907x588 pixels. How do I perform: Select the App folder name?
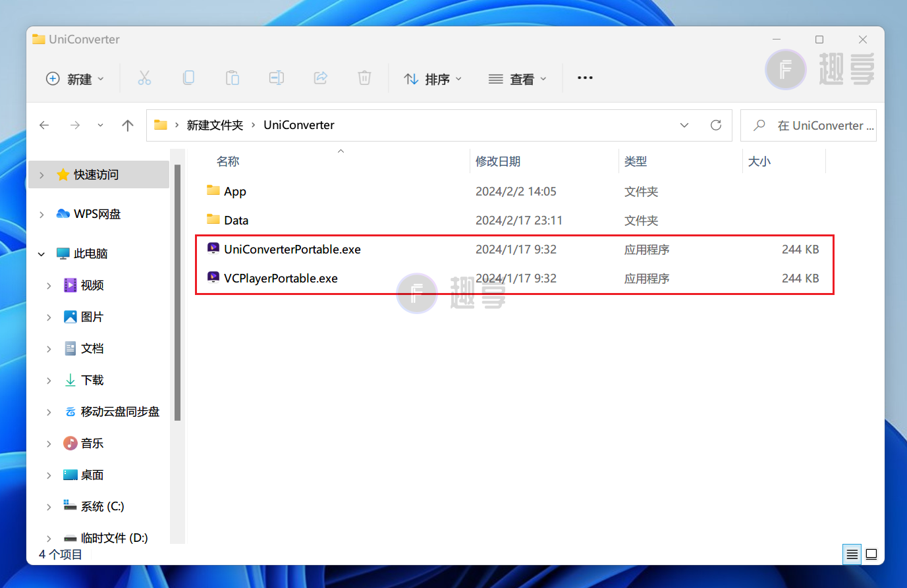[x=235, y=192]
